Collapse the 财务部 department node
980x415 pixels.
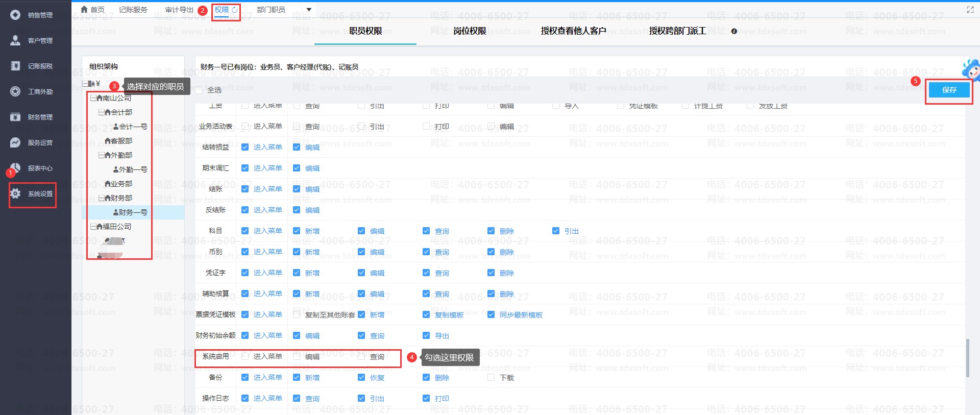click(101, 198)
